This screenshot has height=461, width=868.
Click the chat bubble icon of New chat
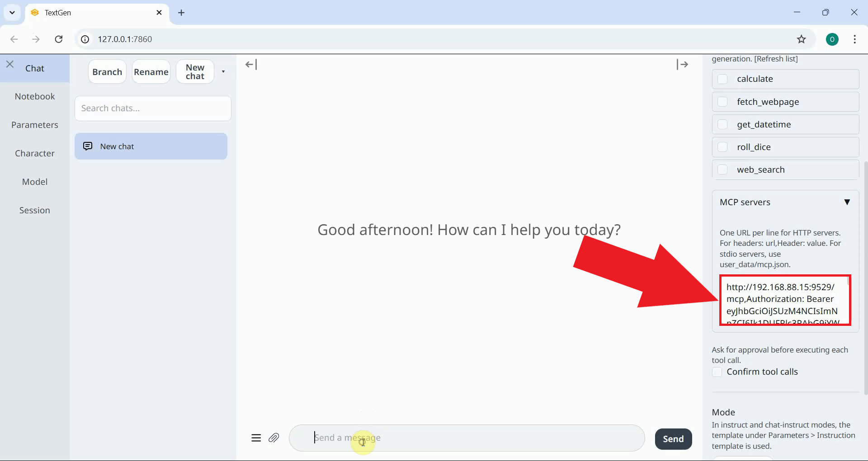tap(88, 146)
